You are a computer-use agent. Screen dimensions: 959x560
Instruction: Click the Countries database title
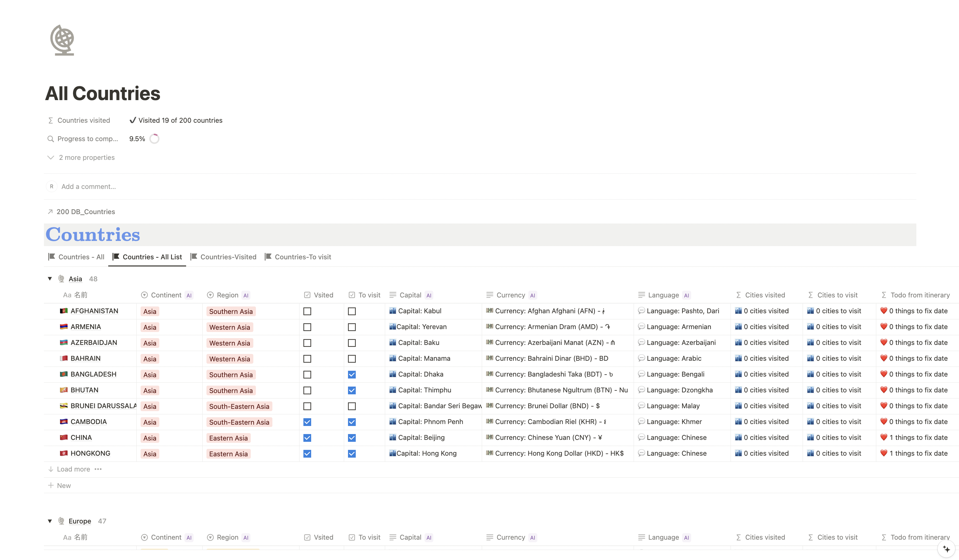pyautogui.click(x=93, y=235)
